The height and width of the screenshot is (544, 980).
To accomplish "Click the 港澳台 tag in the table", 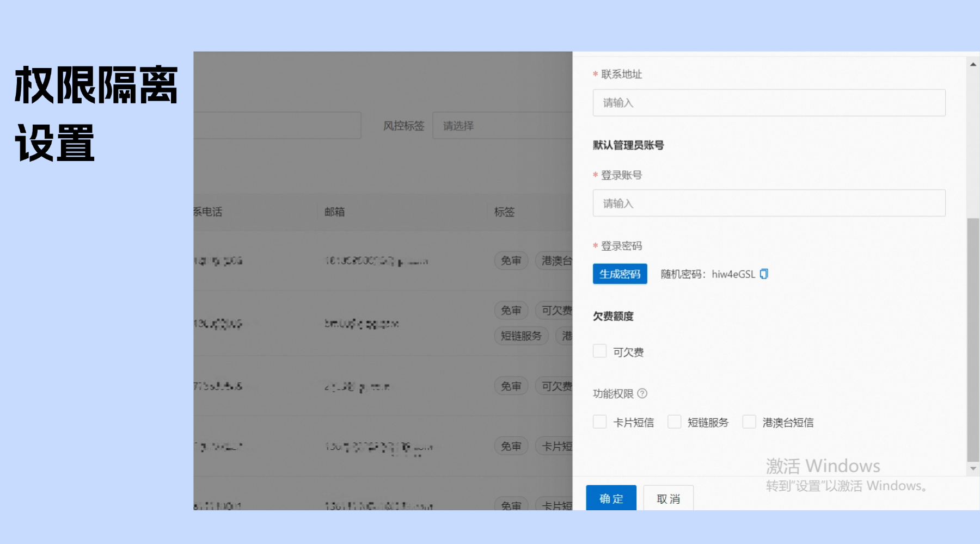I will click(554, 261).
